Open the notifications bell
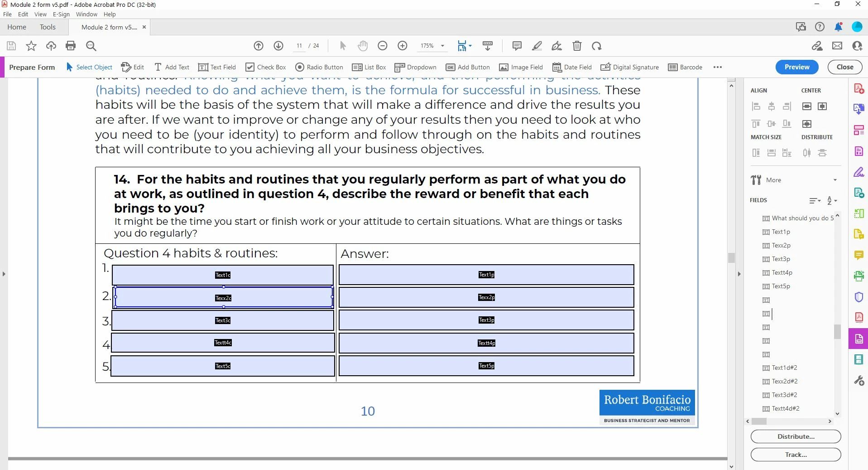Screen dimensions: 868x470 click(838, 27)
